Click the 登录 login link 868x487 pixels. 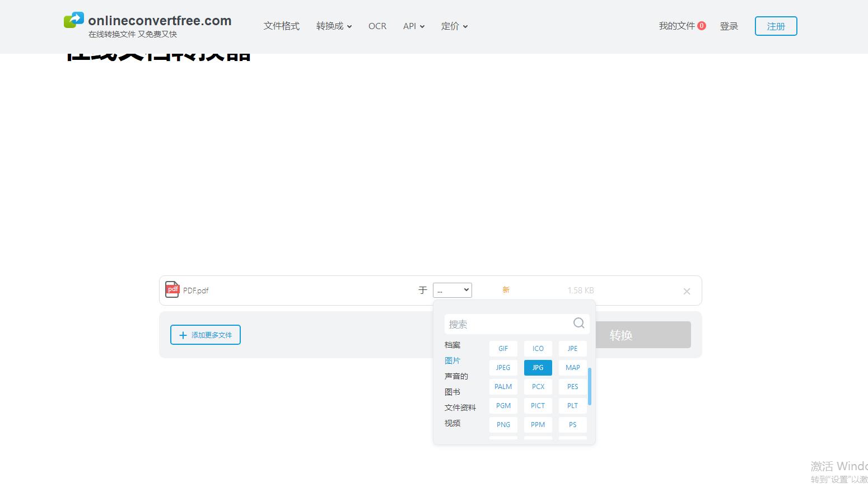click(x=729, y=26)
